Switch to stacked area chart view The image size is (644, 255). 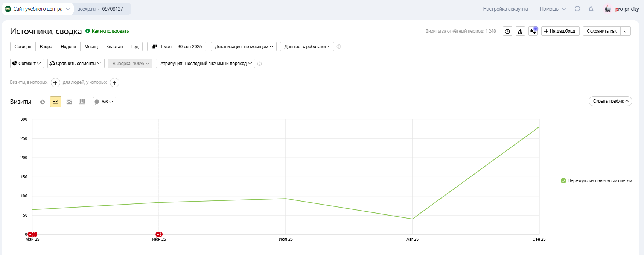[69, 102]
